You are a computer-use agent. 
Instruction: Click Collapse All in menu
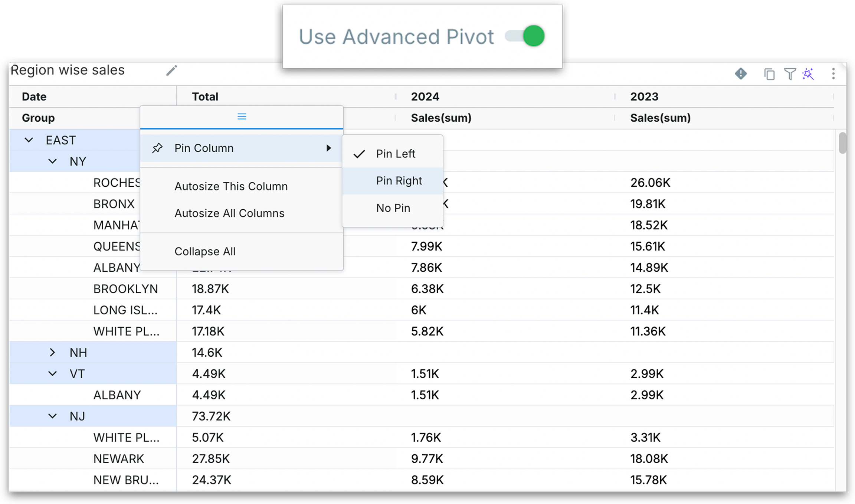(205, 252)
